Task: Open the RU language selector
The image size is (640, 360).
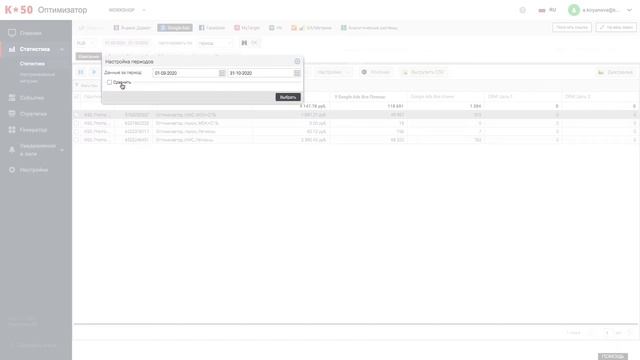Action: click(x=547, y=10)
